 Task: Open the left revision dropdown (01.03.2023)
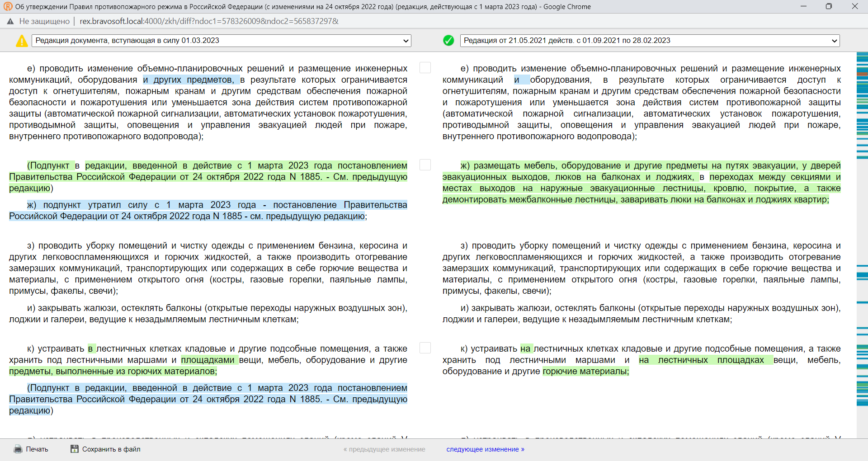[222, 41]
